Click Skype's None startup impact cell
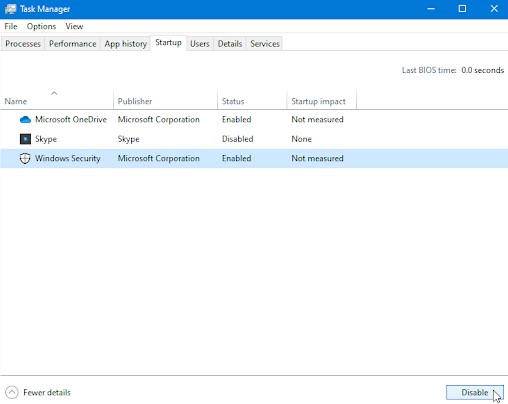This screenshot has height=404, width=508. [302, 139]
